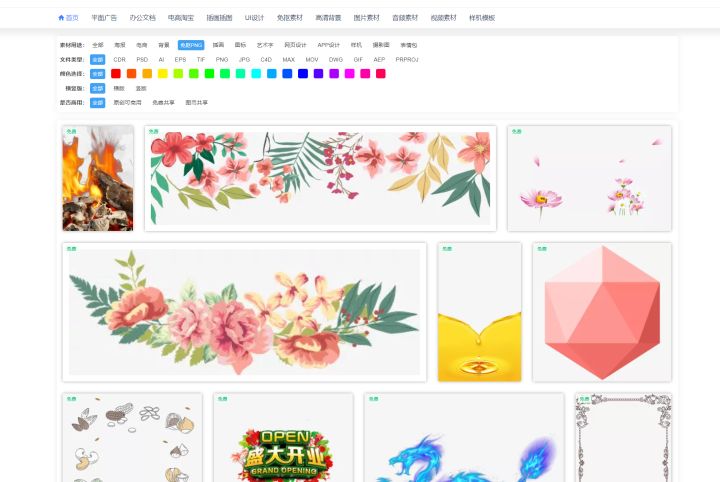The image size is (720, 482).
Task: Open the 样机模板 navigation tab
Action: (482, 18)
